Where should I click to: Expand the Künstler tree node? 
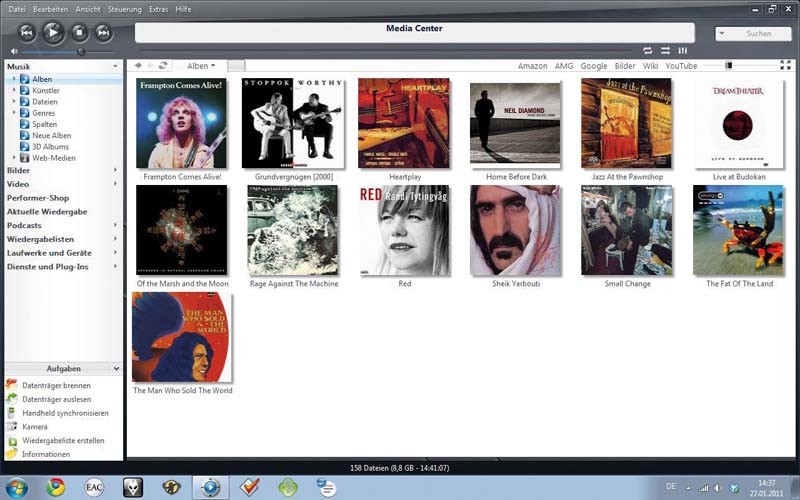[14, 90]
